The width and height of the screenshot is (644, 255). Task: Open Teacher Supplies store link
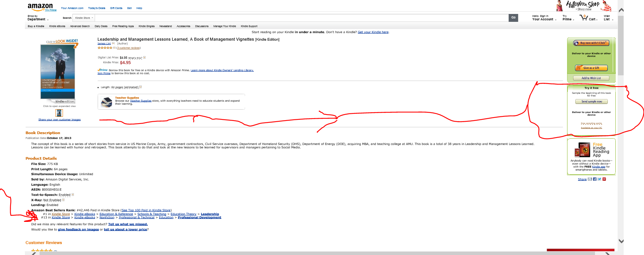141,101
